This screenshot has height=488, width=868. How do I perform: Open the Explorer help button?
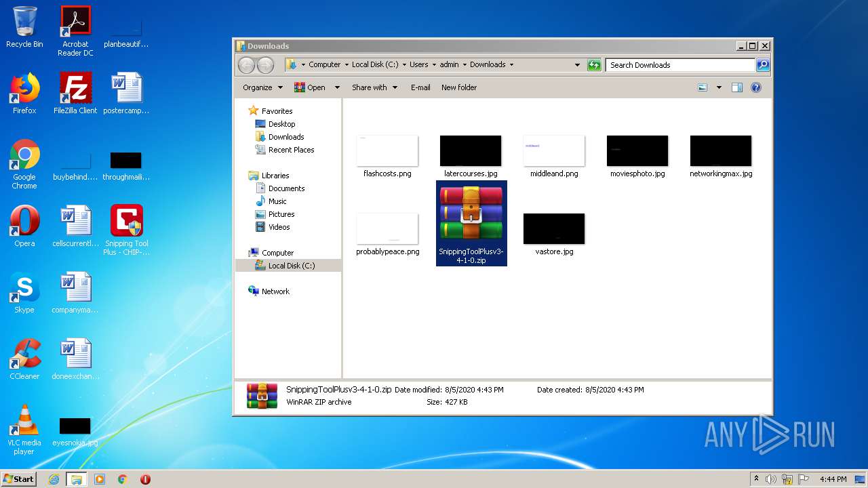tap(756, 87)
